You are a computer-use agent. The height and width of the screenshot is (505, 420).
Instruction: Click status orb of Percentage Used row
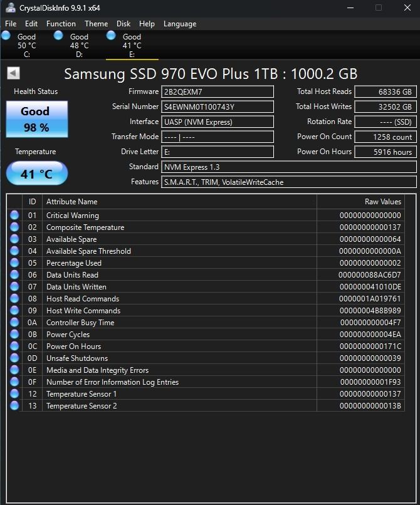click(x=14, y=263)
